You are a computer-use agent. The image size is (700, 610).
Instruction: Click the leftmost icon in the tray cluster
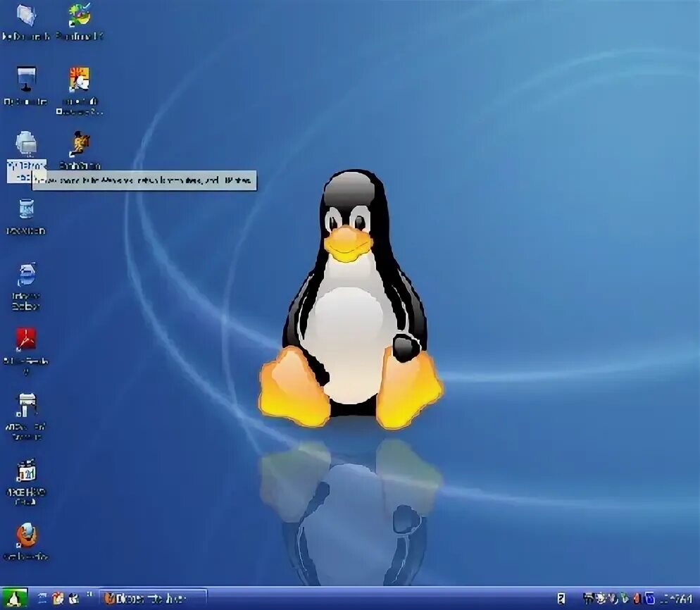click(x=589, y=598)
